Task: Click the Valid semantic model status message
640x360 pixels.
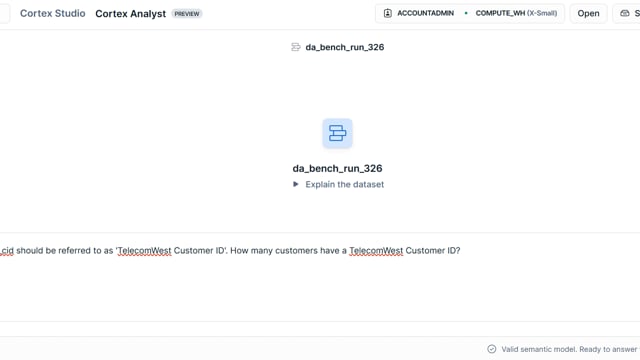Action: point(570,349)
